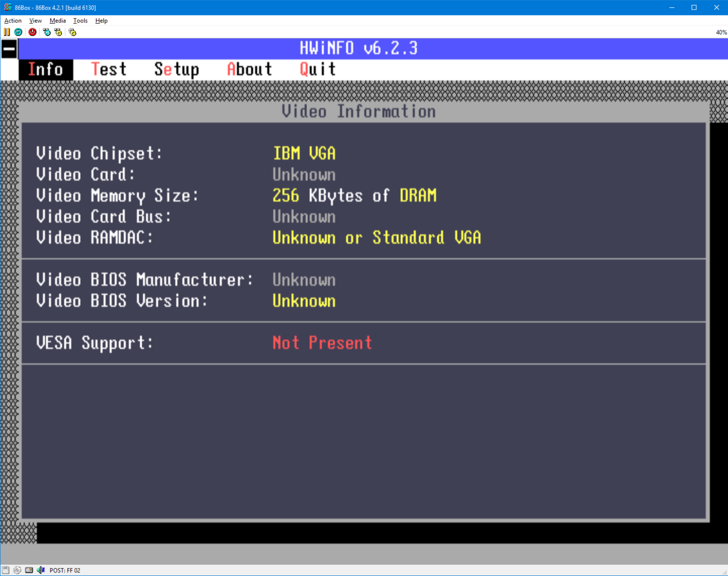
Task: Click the "Video Card:" label
Action: [x=86, y=174]
